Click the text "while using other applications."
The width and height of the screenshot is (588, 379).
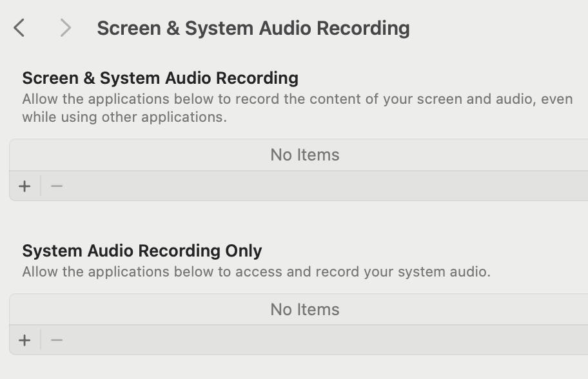point(124,117)
